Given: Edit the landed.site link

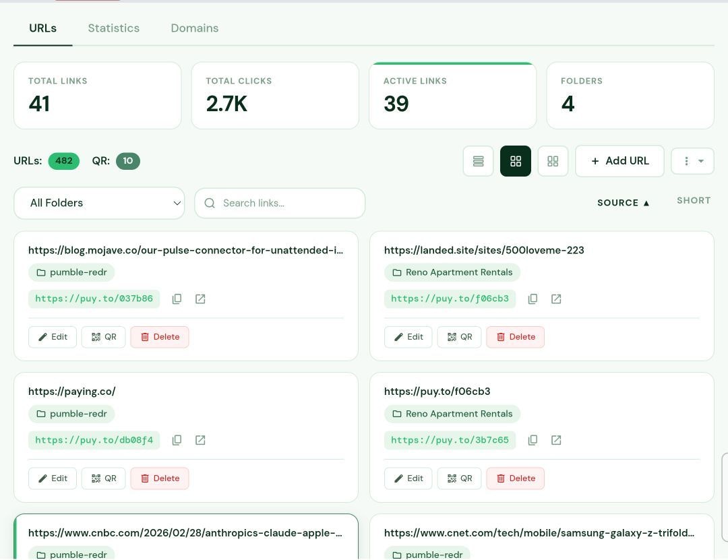Looking at the screenshot, I should click(408, 337).
